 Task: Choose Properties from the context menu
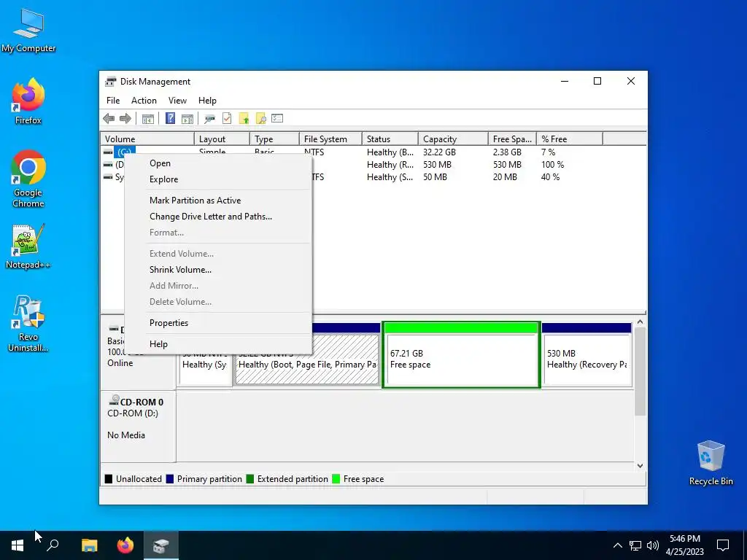[218, 323]
